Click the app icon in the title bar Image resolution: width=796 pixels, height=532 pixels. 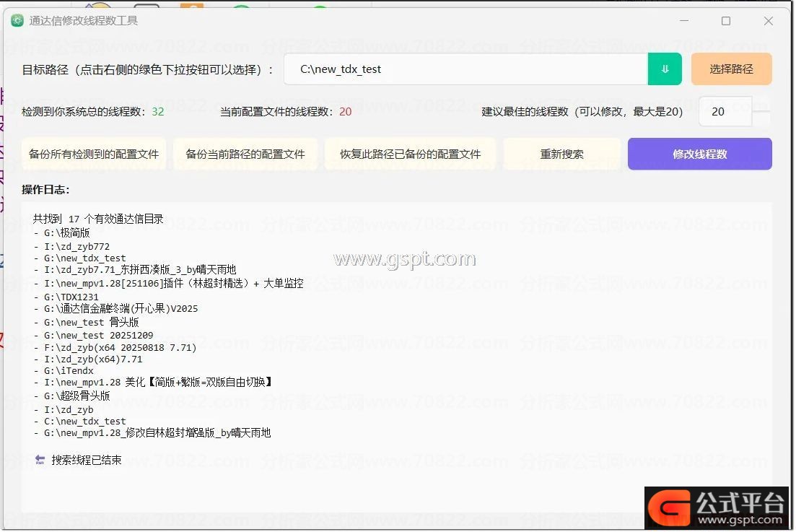pos(17,21)
